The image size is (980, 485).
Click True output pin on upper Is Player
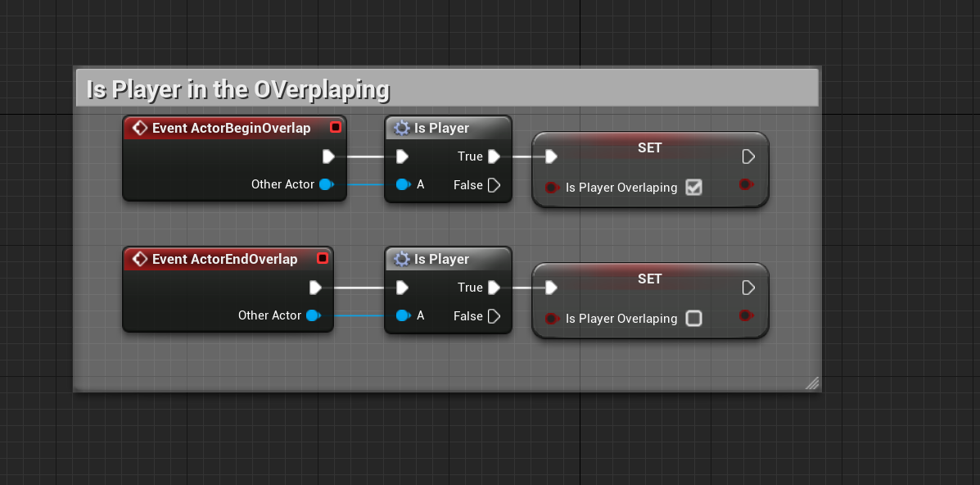tap(494, 156)
